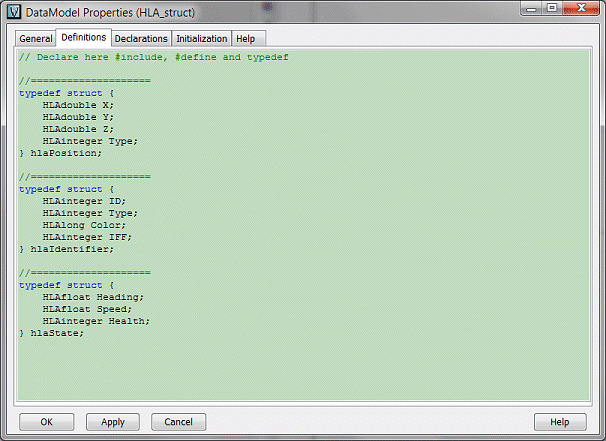Viewport: 606px width, 441px height.
Task: Click the Help button at bottom right
Action: point(560,422)
